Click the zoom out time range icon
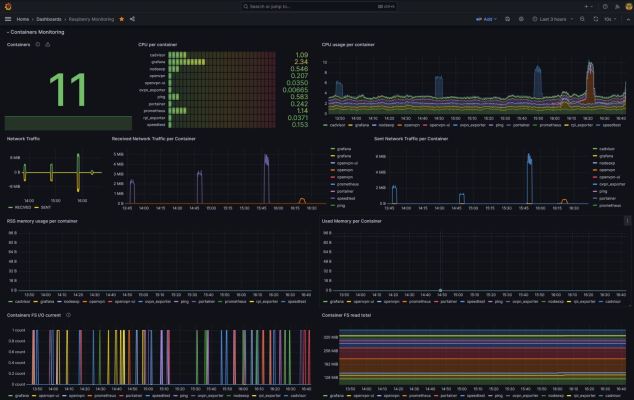The width and height of the screenshot is (634, 400). [x=582, y=19]
